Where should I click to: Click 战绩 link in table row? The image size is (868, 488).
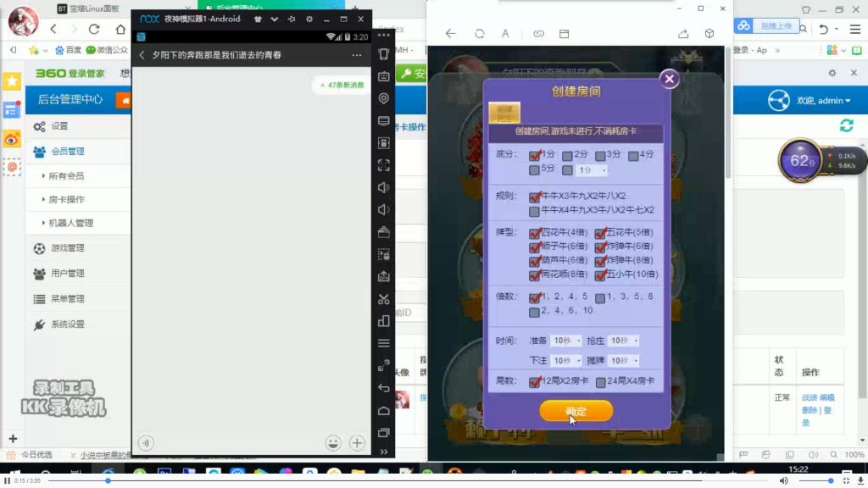(x=810, y=397)
